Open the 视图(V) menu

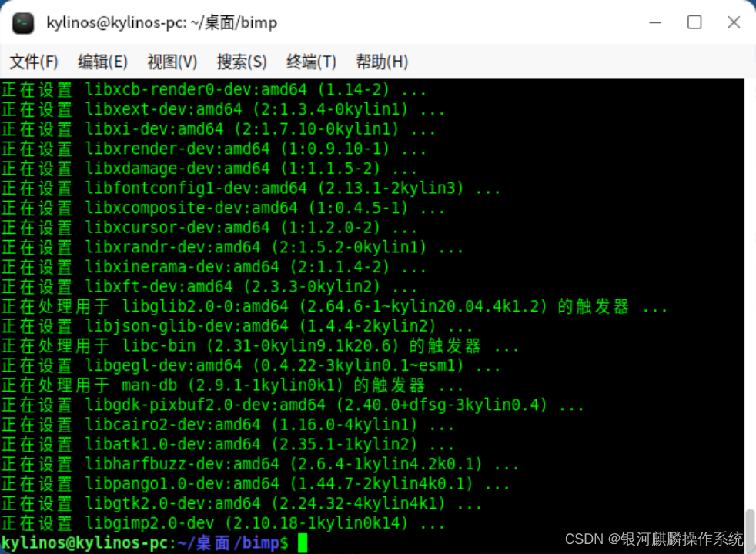171,62
